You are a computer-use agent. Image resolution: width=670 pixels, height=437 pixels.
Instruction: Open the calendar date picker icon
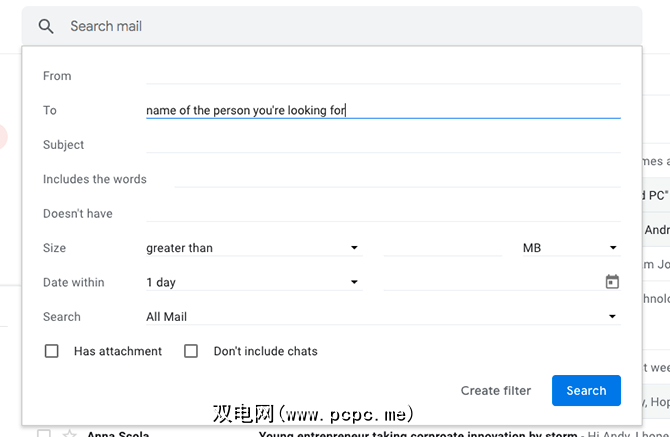(x=612, y=282)
